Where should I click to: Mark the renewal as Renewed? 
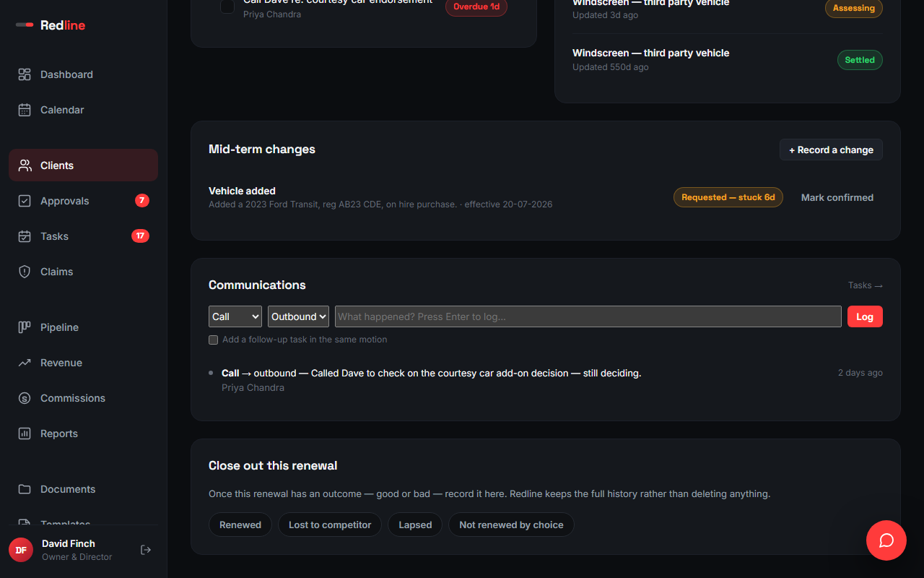240,525
